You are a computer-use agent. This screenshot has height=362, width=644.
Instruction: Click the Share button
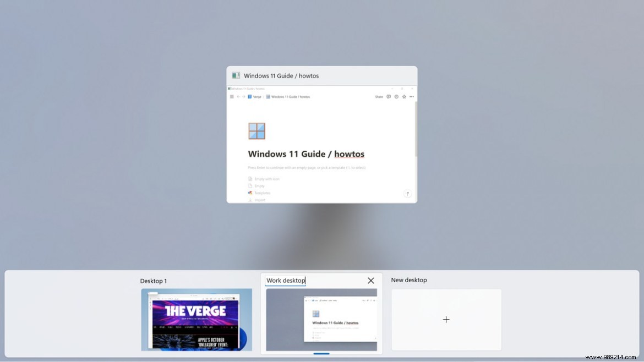[x=379, y=97]
